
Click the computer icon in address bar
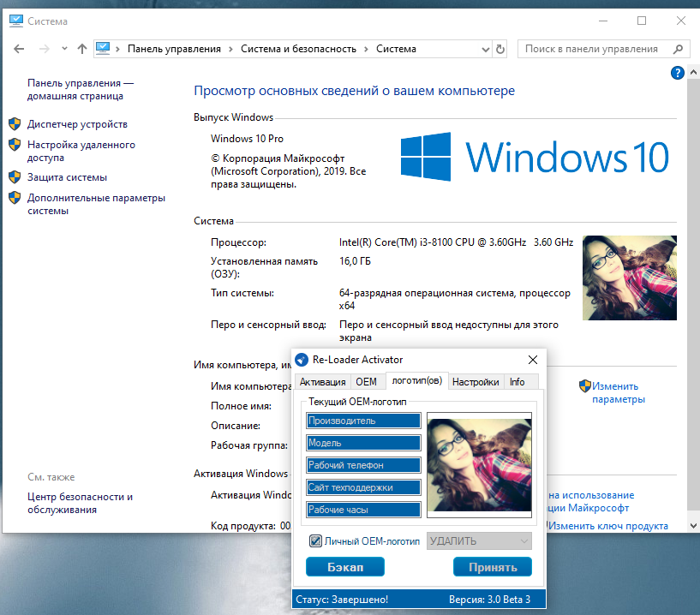103,48
